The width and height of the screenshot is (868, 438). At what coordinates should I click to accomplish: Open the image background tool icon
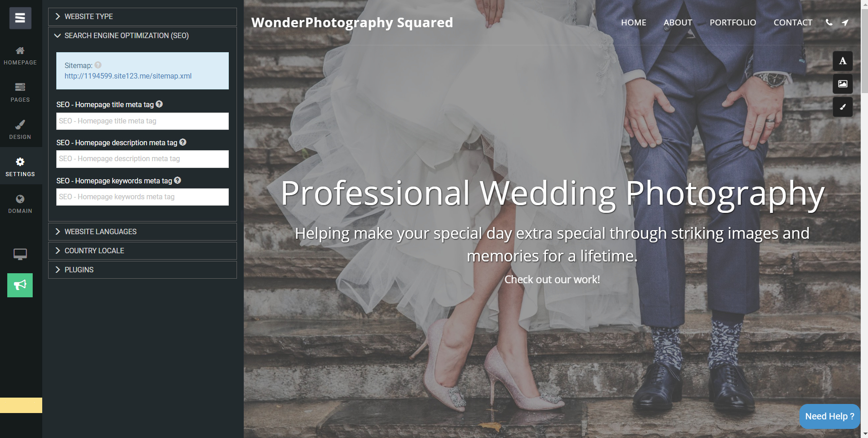[843, 84]
